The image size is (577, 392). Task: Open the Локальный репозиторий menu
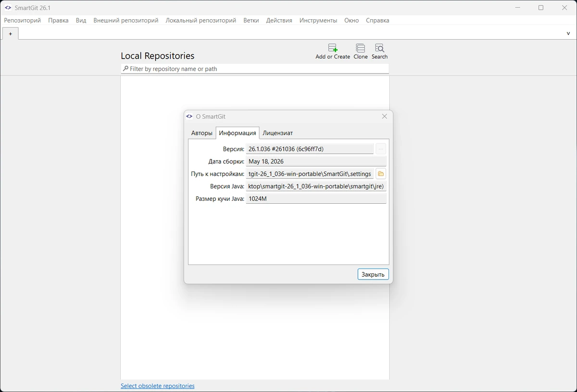[x=201, y=20]
